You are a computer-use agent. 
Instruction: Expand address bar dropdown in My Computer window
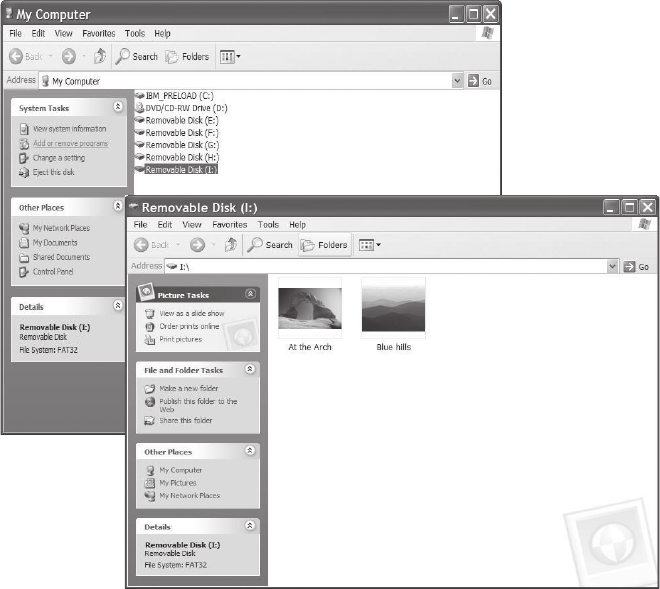pos(457,80)
